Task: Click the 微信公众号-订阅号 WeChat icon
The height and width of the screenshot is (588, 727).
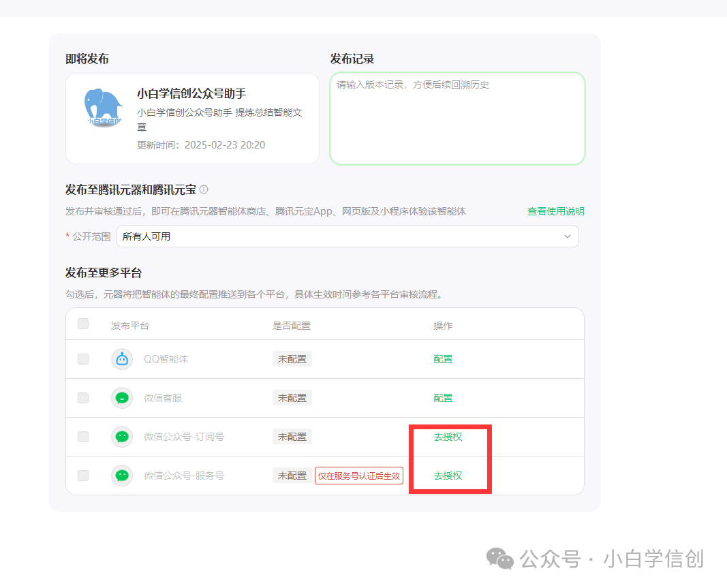Action: click(x=122, y=437)
